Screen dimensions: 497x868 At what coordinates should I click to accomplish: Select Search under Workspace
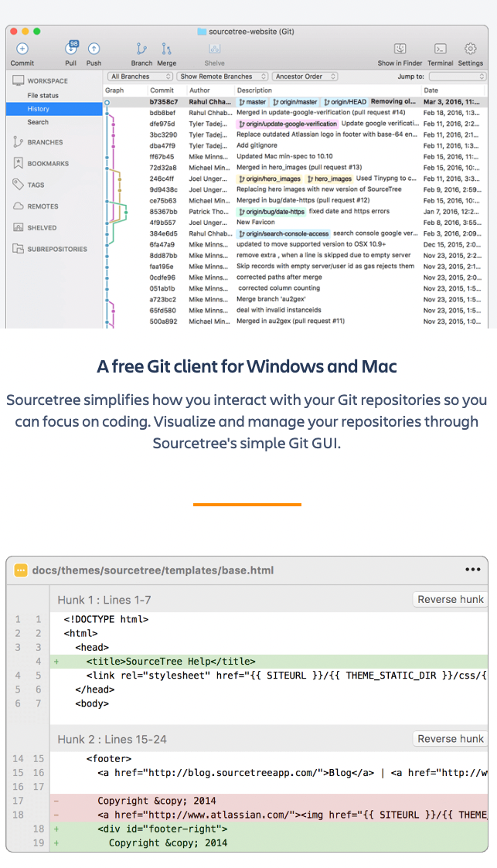coord(38,122)
